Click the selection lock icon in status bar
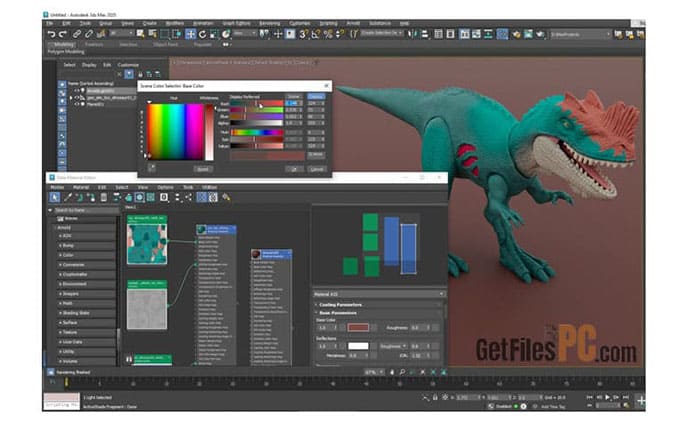The image size is (700, 433). (x=435, y=397)
